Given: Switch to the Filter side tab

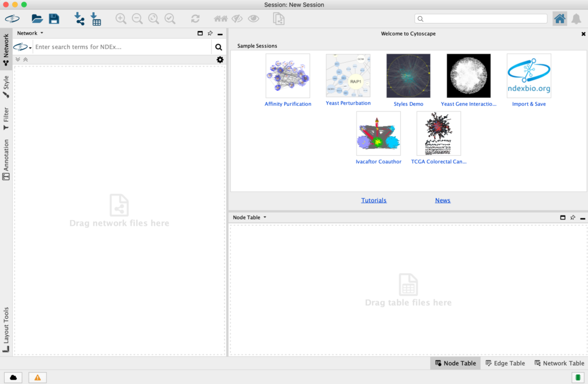Looking at the screenshot, I should pyautogui.click(x=6, y=118).
